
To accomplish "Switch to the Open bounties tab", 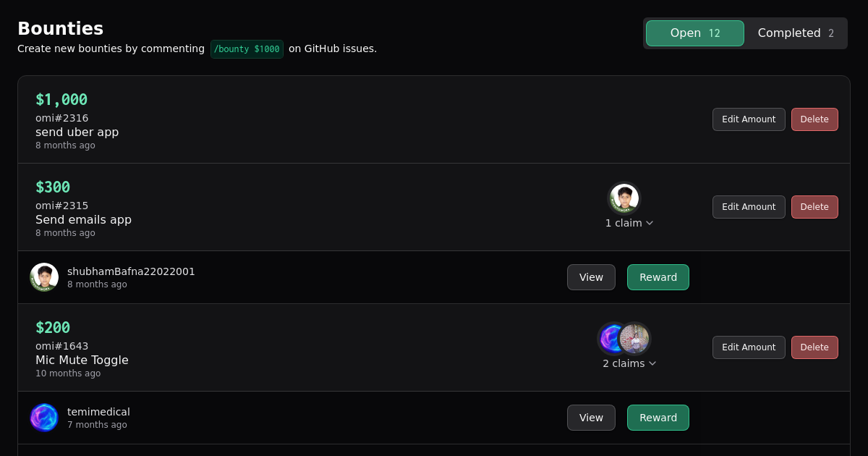I will [x=694, y=33].
